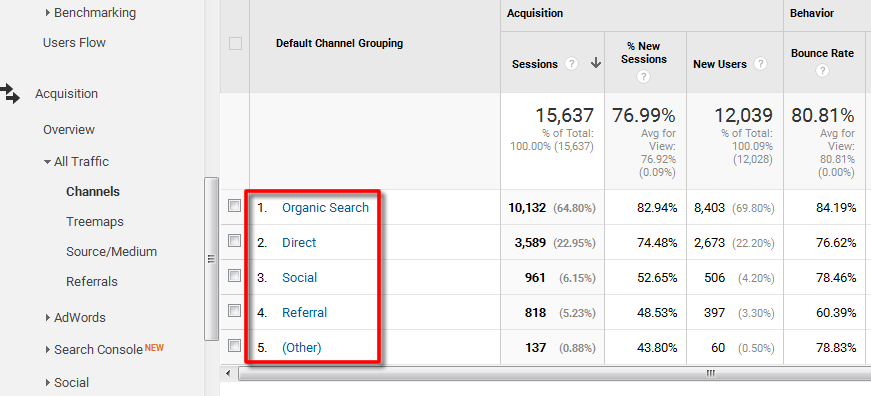Open the Organic Search channel link
871x396 pixels.
[326, 207]
